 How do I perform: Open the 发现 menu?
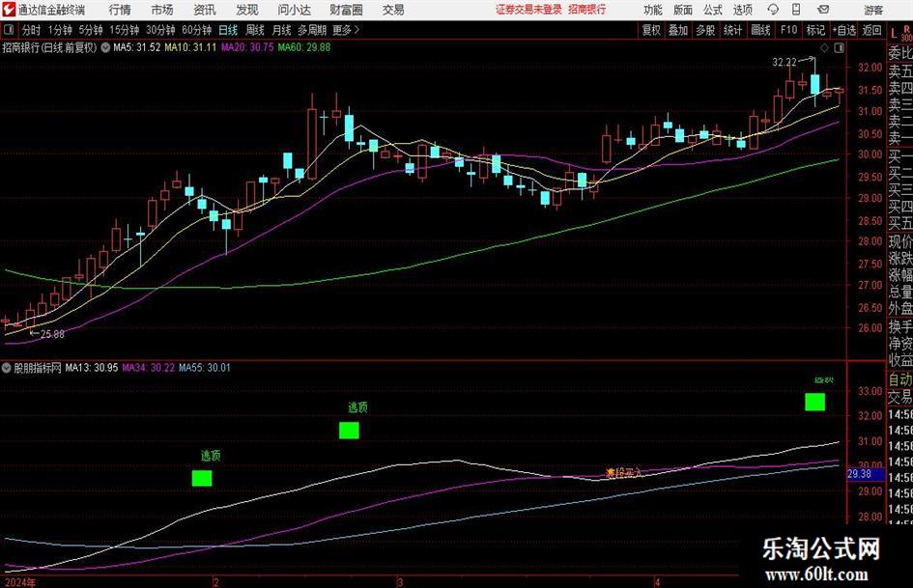[247, 10]
